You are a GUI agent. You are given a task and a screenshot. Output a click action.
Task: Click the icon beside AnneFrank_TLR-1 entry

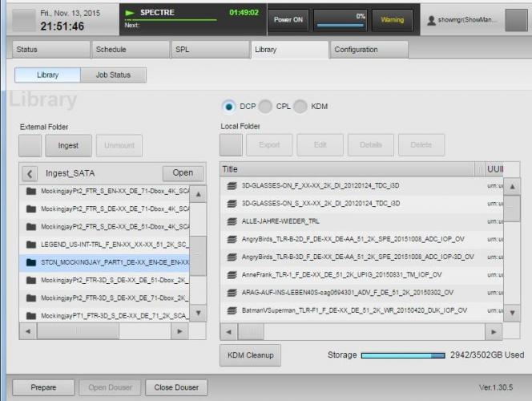(232, 274)
